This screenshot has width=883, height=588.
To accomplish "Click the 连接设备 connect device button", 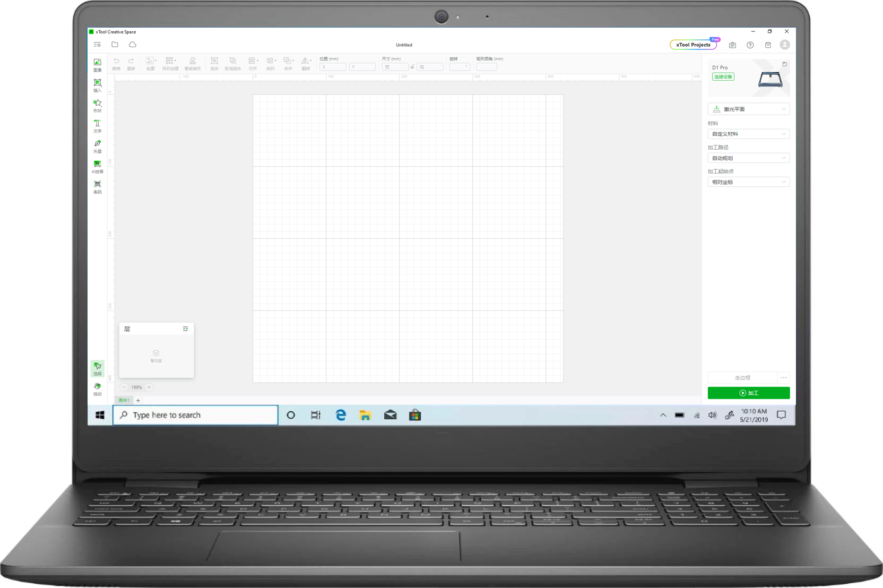I will pos(723,77).
